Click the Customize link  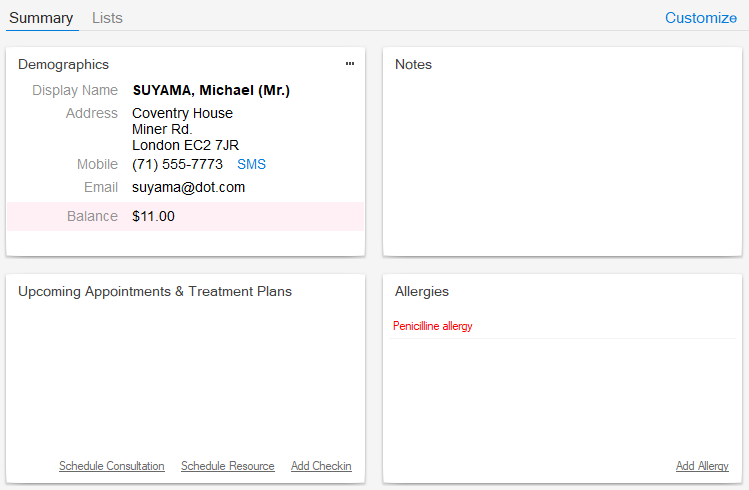[x=700, y=18]
